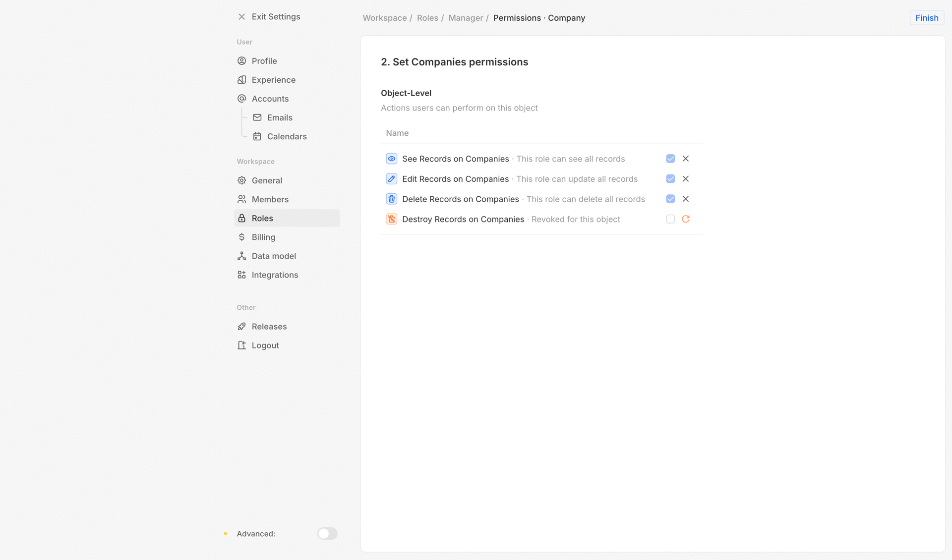952x560 pixels.
Task: Exit Settings using the X
Action: (x=241, y=16)
